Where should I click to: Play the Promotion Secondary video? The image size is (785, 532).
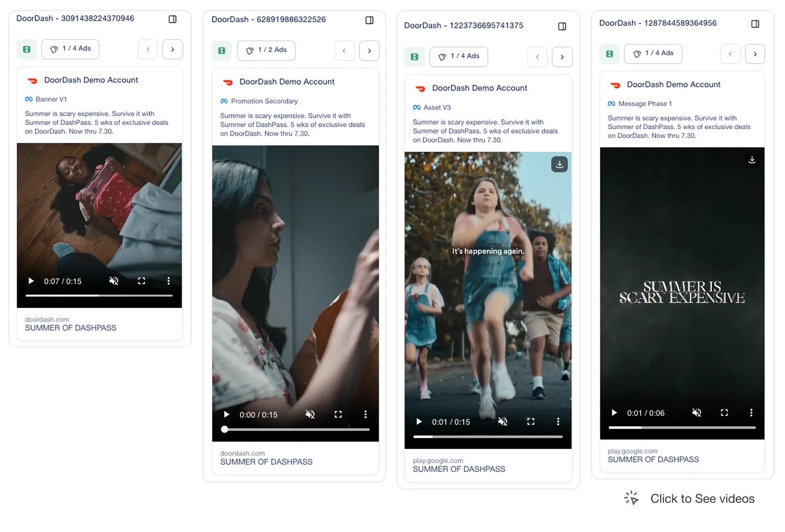coord(226,414)
